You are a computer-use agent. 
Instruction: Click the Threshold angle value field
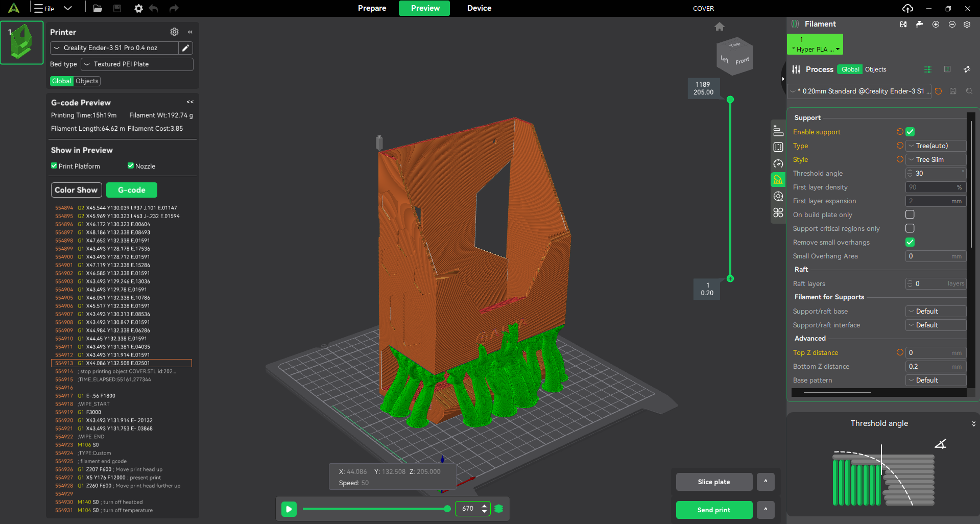(x=936, y=173)
